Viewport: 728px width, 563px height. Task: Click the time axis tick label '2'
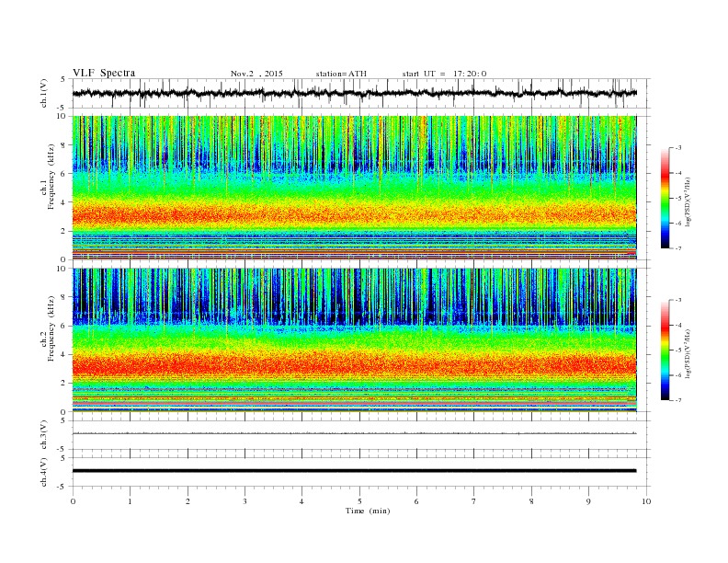pyautogui.click(x=188, y=501)
